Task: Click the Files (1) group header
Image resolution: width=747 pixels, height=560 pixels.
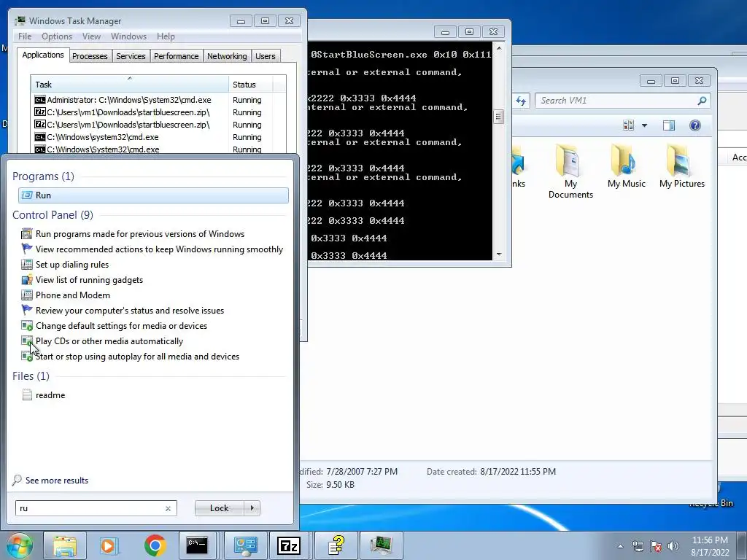Action: click(31, 376)
